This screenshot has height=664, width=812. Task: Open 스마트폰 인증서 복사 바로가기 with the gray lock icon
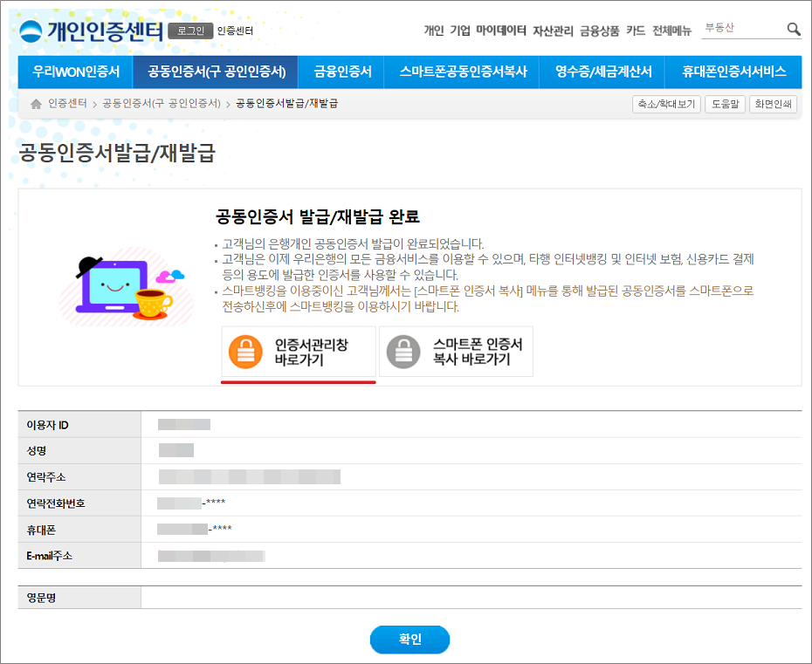point(455,352)
